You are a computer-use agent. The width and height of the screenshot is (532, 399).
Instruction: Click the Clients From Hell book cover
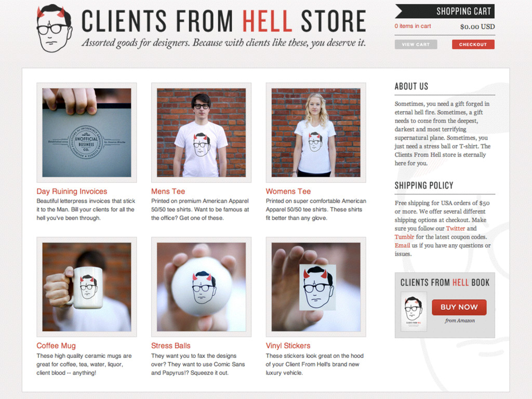(x=414, y=312)
